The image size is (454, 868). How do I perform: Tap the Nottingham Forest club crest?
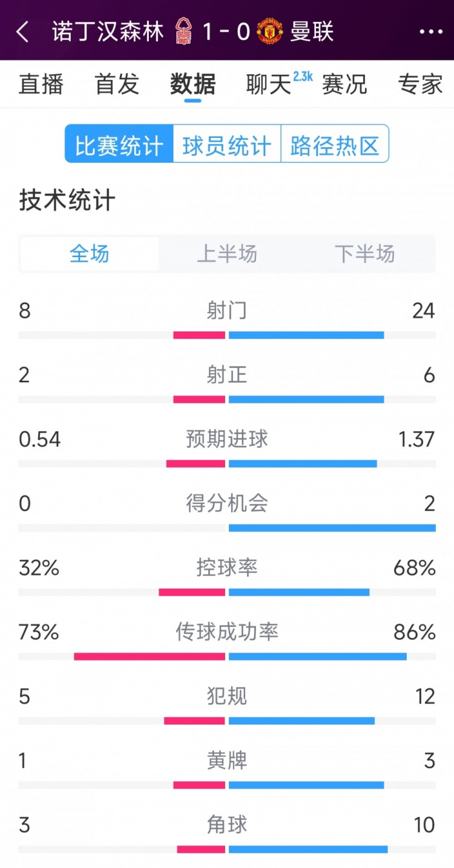pyautogui.click(x=182, y=31)
